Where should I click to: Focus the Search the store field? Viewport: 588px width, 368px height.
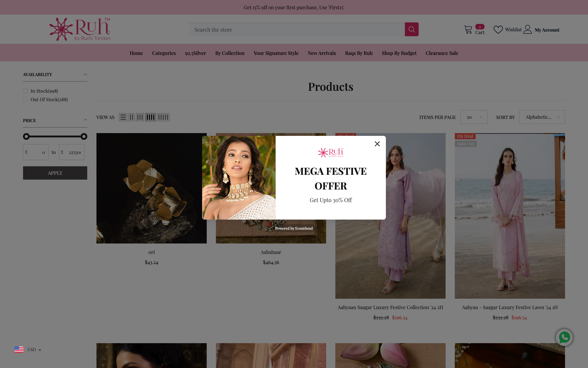click(x=297, y=29)
